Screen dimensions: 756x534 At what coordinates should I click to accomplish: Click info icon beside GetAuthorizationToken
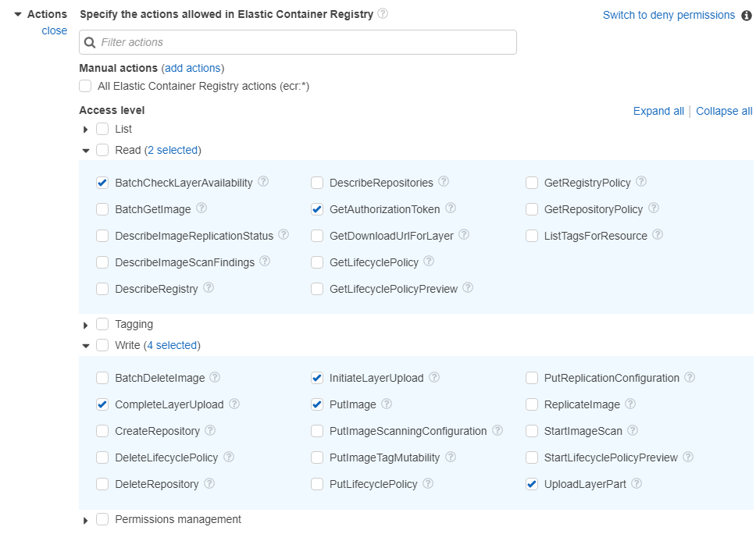451,208
